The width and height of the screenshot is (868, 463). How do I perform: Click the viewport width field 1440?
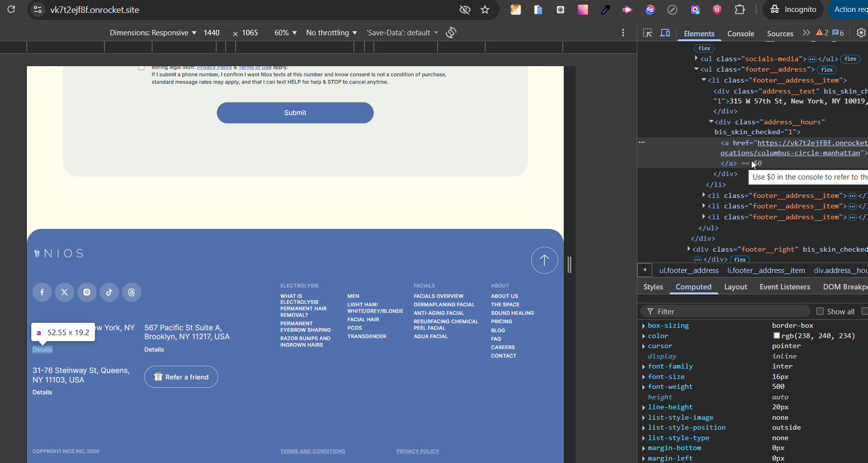click(212, 33)
